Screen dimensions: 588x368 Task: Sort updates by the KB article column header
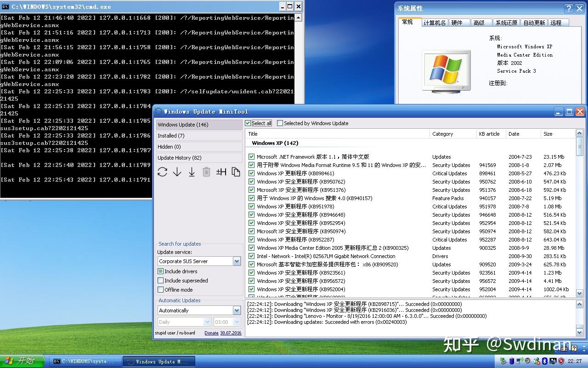492,134
